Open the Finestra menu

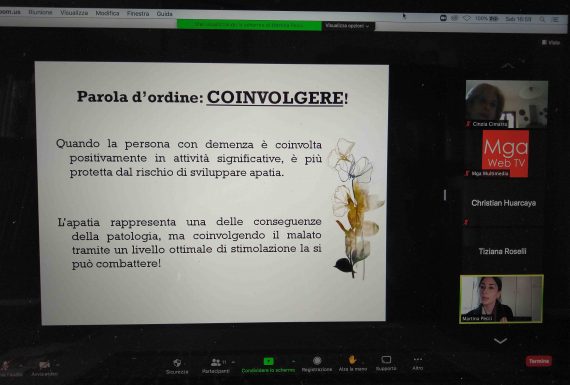138,13
